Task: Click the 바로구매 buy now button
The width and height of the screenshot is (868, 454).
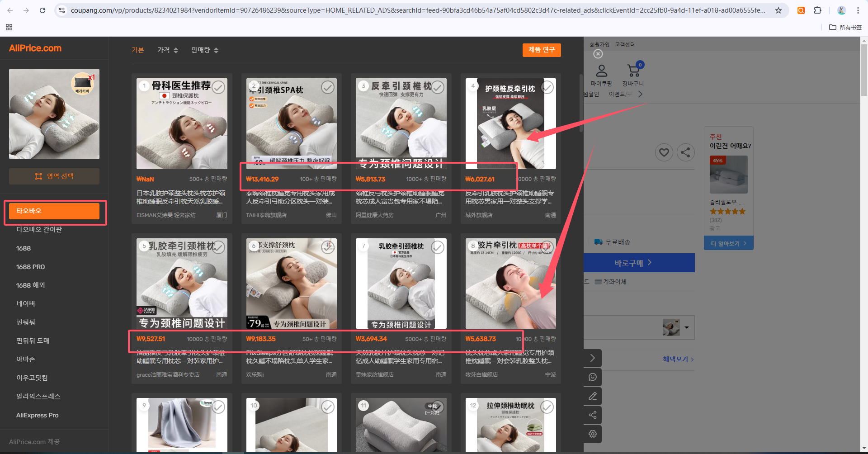Action: [639, 263]
